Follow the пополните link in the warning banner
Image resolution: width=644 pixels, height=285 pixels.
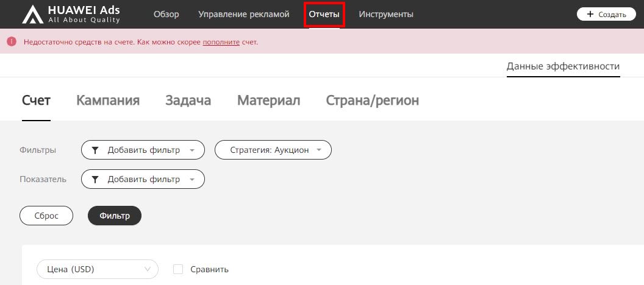pyautogui.click(x=221, y=42)
